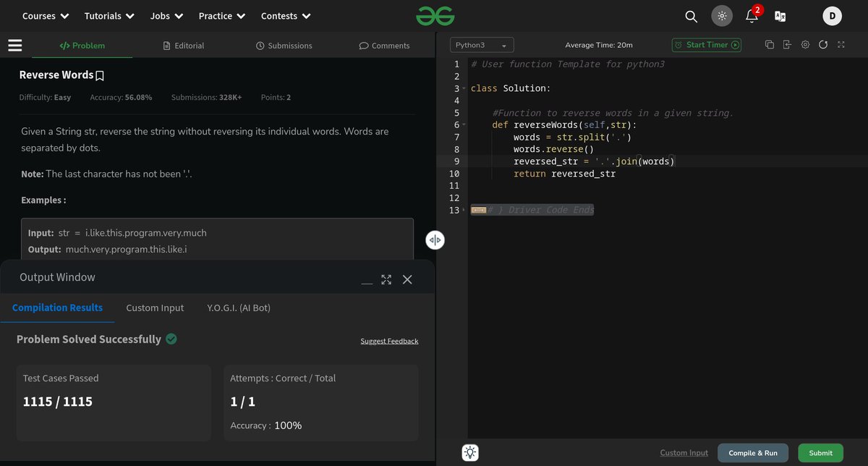Submit the solution
Image resolution: width=868 pixels, height=466 pixels.
pyautogui.click(x=820, y=453)
